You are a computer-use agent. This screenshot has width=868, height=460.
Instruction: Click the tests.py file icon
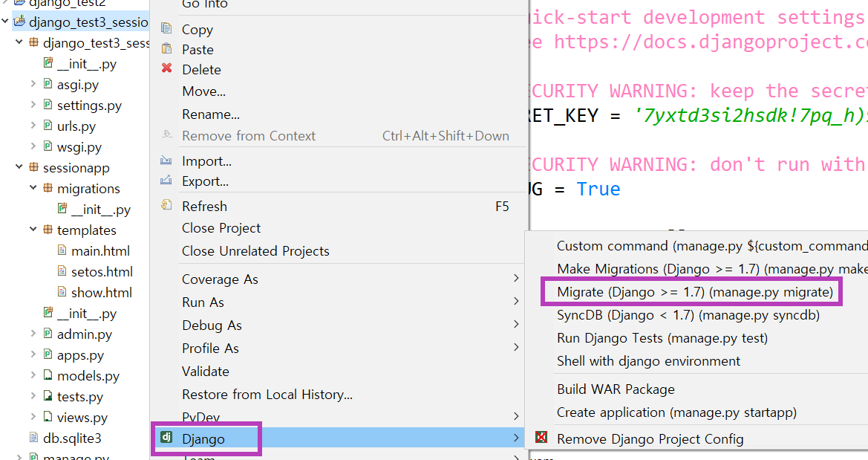(x=48, y=396)
